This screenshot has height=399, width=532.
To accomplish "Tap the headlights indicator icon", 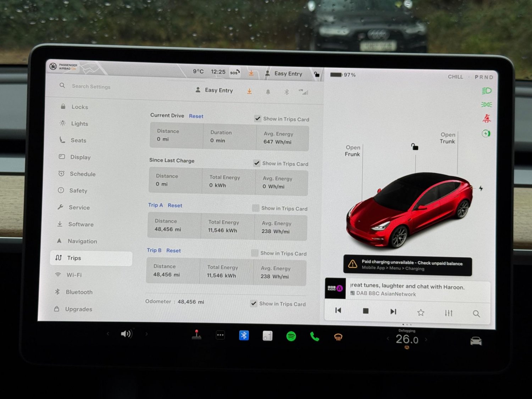I will click(x=486, y=91).
